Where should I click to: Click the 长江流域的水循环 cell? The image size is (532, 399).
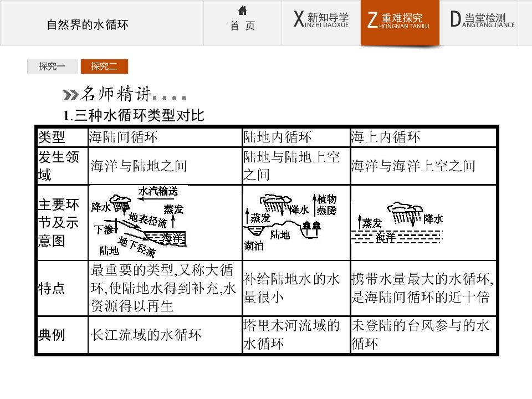[146, 335]
